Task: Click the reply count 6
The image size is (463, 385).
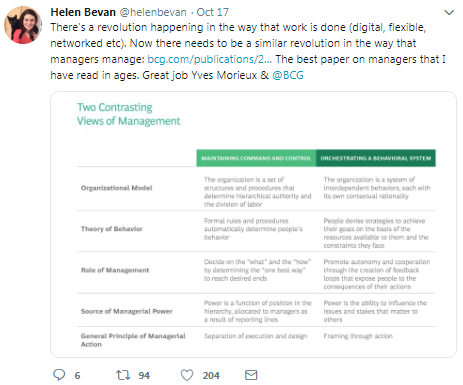Action: [77, 376]
